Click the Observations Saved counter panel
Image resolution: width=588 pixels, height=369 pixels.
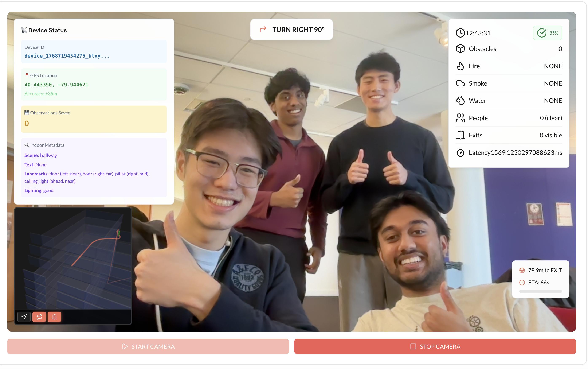click(94, 119)
